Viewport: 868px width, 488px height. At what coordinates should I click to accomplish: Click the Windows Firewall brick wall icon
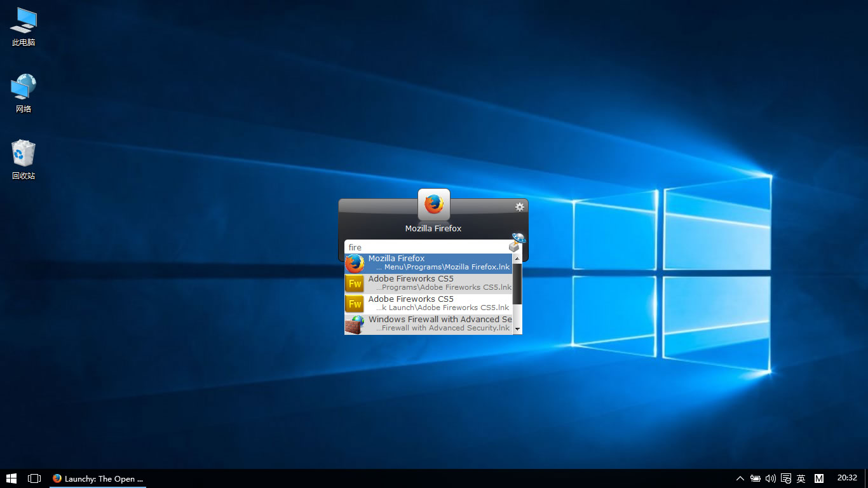[355, 325]
